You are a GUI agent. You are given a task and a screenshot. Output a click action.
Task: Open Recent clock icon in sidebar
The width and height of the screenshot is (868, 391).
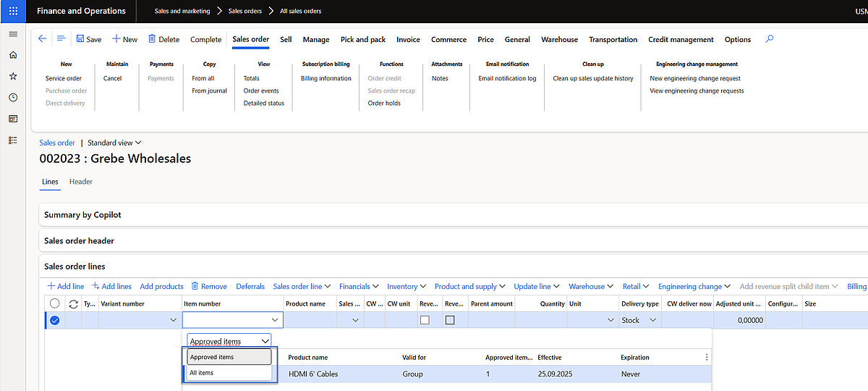(13, 97)
